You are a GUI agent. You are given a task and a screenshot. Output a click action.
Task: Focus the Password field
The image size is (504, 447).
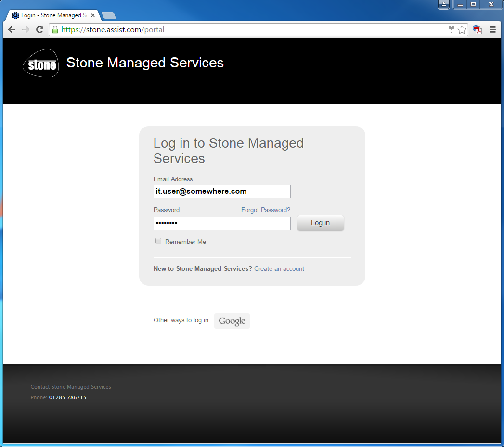pos(222,223)
